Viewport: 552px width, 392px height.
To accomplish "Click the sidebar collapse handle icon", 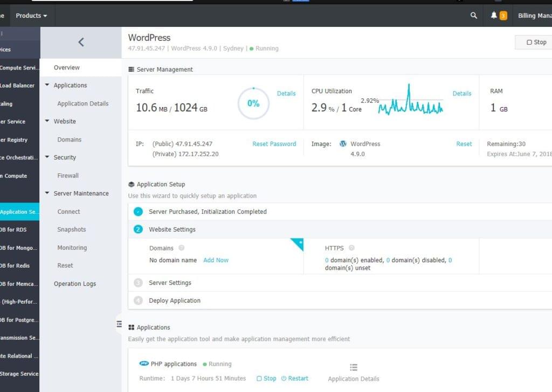I will coord(119,324).
